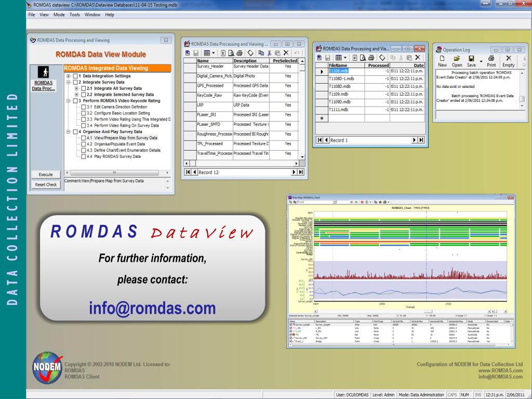Click Print in the Operation Log toolbar
532x399 pixels.
coord(491,61)
